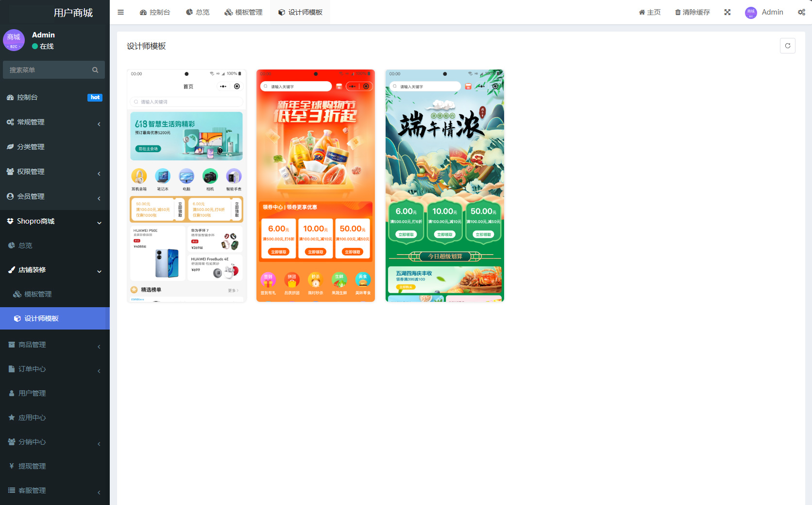Click the 清除缓存 trash button
This screenshot has height=505, width=812.
click(692, 12)
